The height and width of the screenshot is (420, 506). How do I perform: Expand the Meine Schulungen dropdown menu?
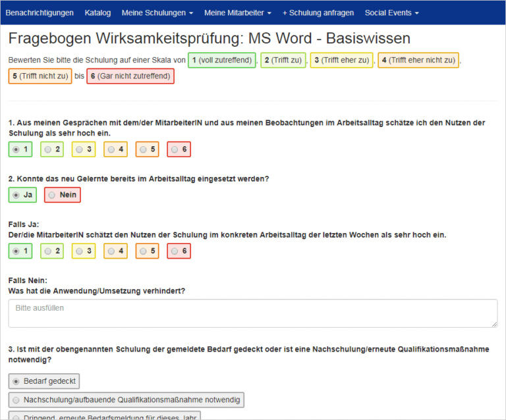click(x=157, y=13)
